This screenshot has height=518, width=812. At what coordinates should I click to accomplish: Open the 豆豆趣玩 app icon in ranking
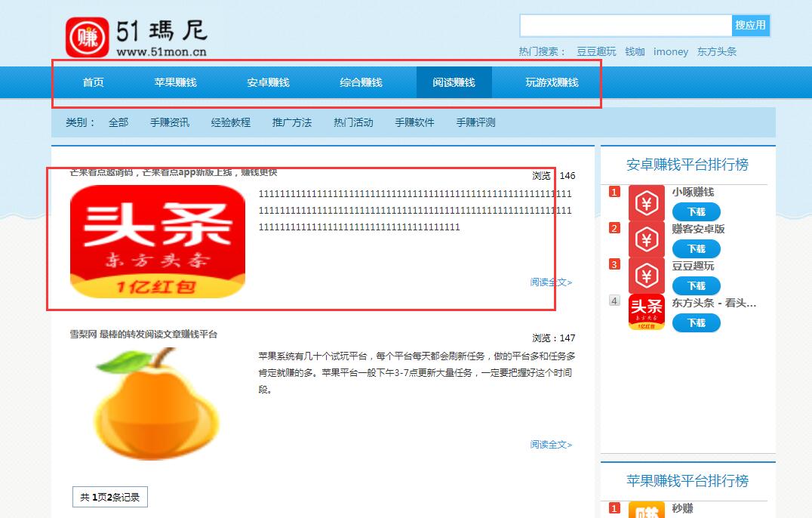646,276
